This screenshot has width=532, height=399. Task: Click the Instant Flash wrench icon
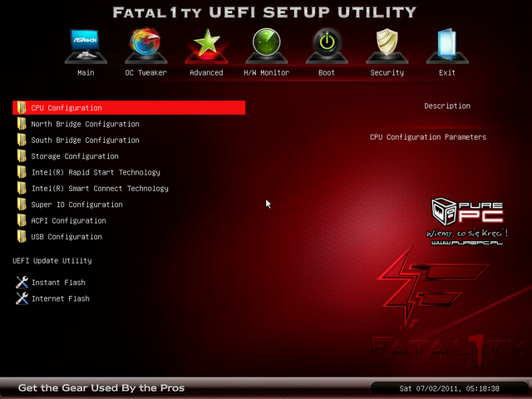coord(22,283)
